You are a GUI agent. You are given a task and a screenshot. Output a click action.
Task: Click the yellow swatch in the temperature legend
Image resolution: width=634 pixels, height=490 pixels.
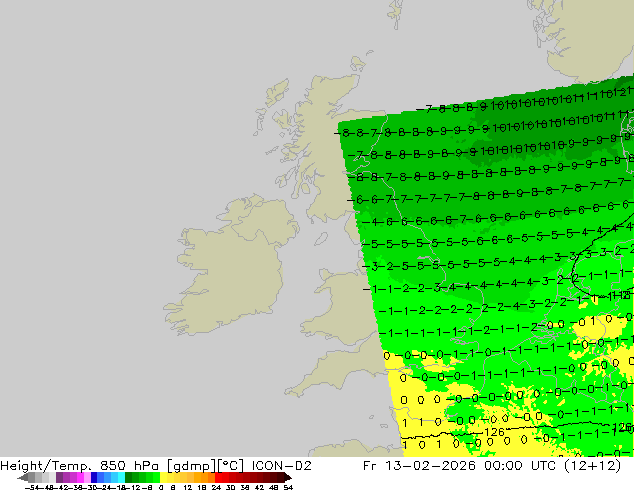pyautogui.click(x=164, y=477)
